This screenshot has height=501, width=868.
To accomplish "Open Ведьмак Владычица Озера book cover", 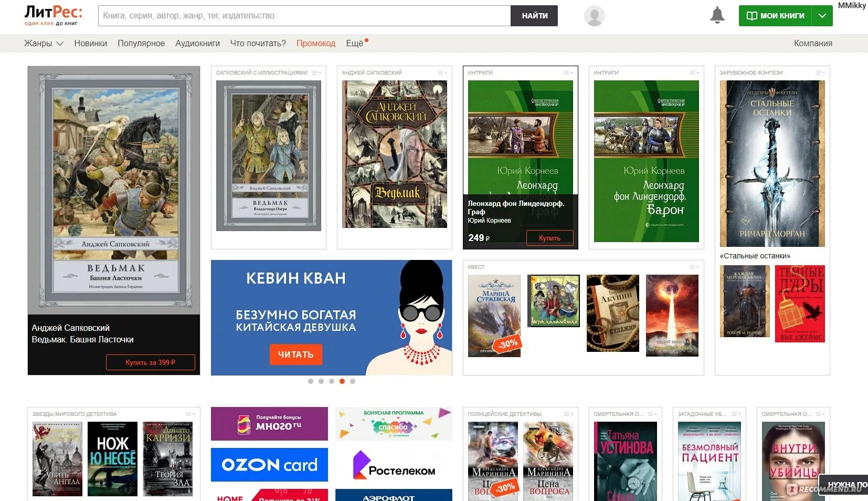I will [269, 155].
